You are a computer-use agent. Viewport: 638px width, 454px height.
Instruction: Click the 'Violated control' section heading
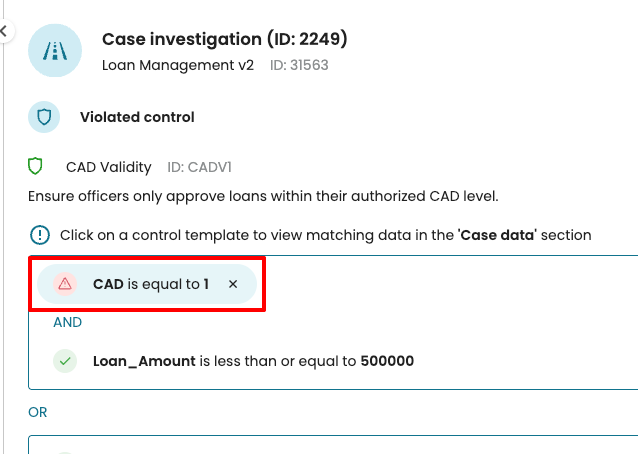click(x=137, y=117)
